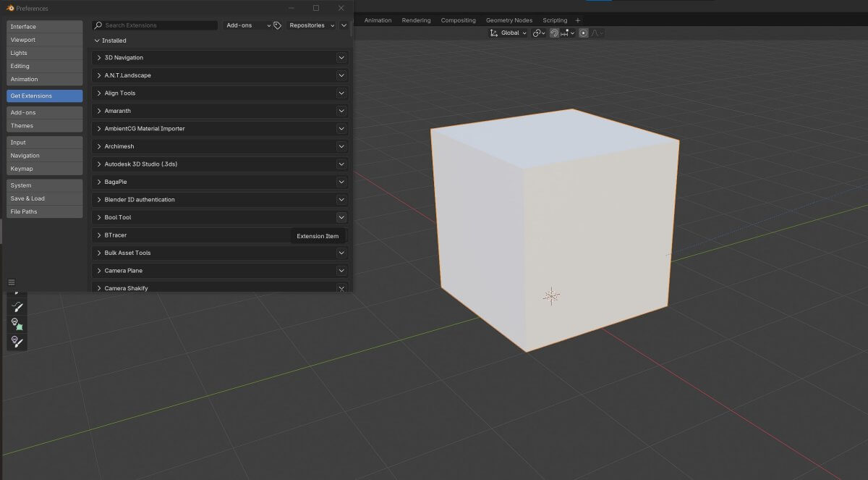This screenshot has width=868, height=480.
Task: Expand the Bool Tool extension entry
Action: (x=99, y=217)
